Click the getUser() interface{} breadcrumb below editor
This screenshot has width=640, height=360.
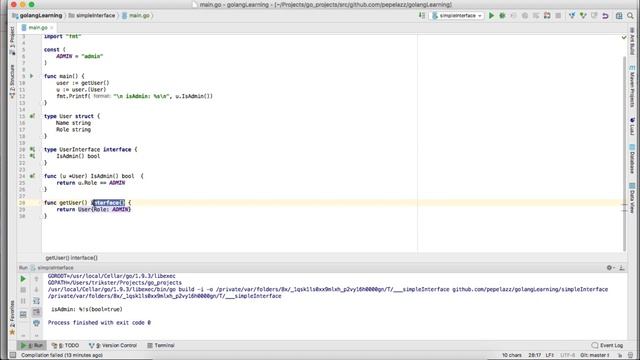point(71,258)
